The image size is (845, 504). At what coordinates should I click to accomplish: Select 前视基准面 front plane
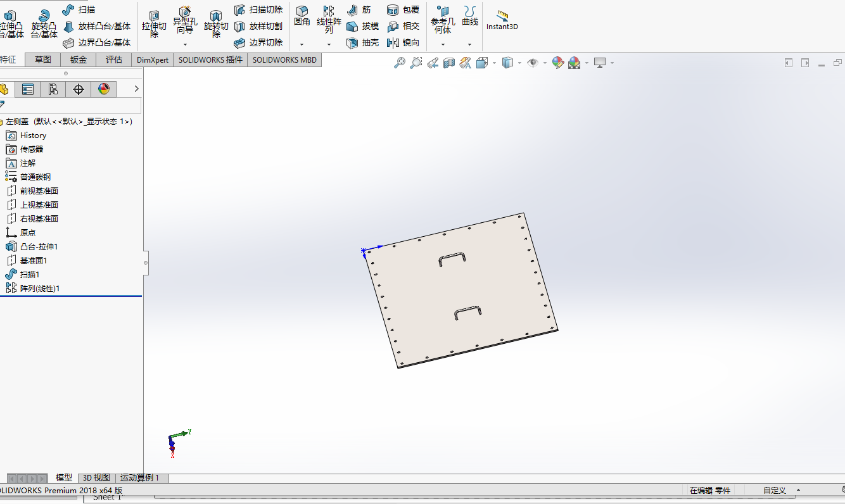click(x=32, y=191)
